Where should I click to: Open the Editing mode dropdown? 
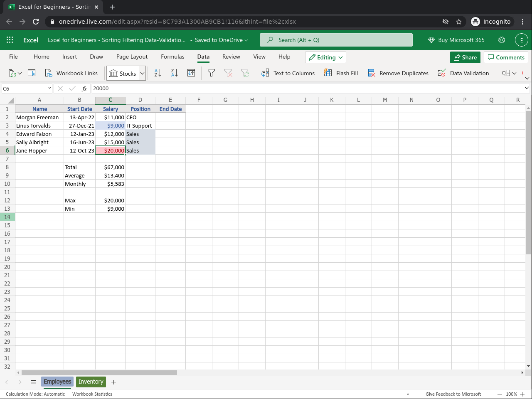click(x=325, y=57)
